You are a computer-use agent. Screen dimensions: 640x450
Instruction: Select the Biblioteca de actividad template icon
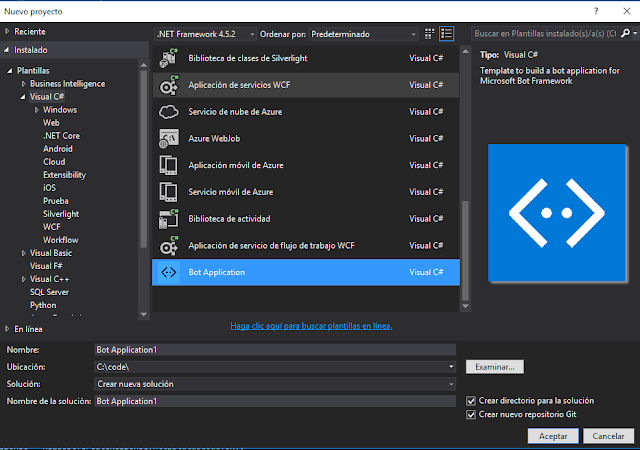169,218
